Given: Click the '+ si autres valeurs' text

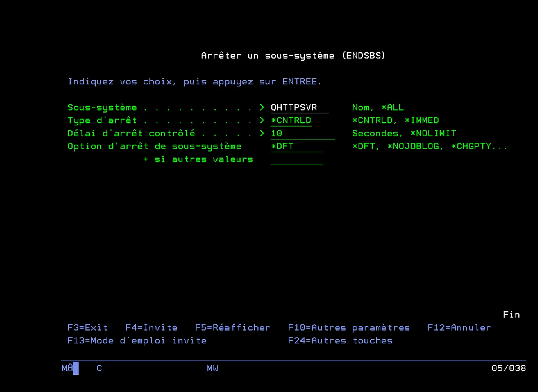Looking at the screenshot, I should (x=198, y=159).
